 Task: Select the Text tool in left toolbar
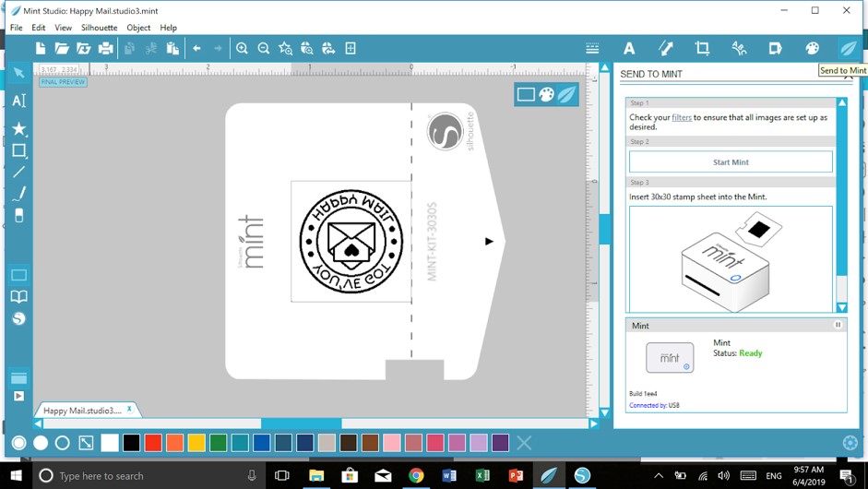point(18,101)
